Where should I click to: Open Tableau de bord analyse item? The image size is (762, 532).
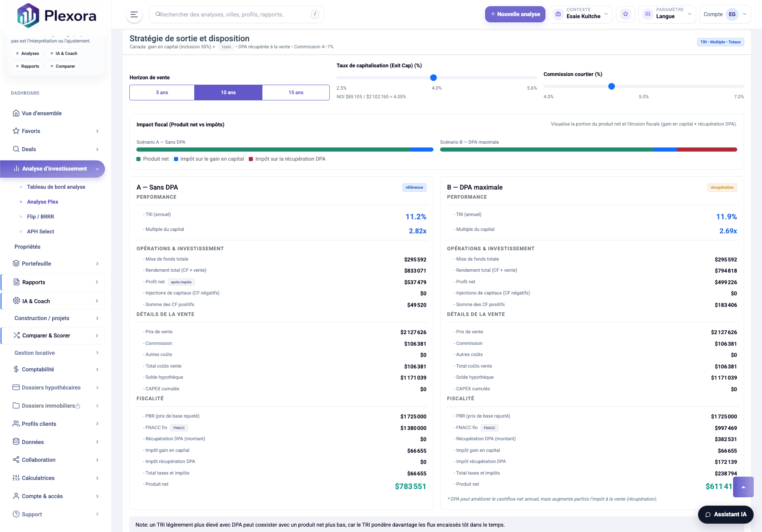[56, 187]
